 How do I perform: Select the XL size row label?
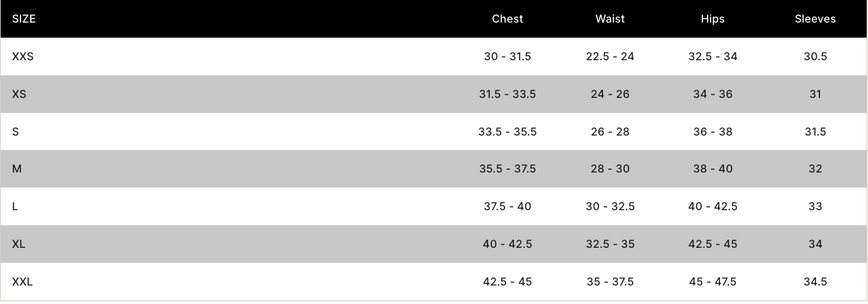pos(18,244)
